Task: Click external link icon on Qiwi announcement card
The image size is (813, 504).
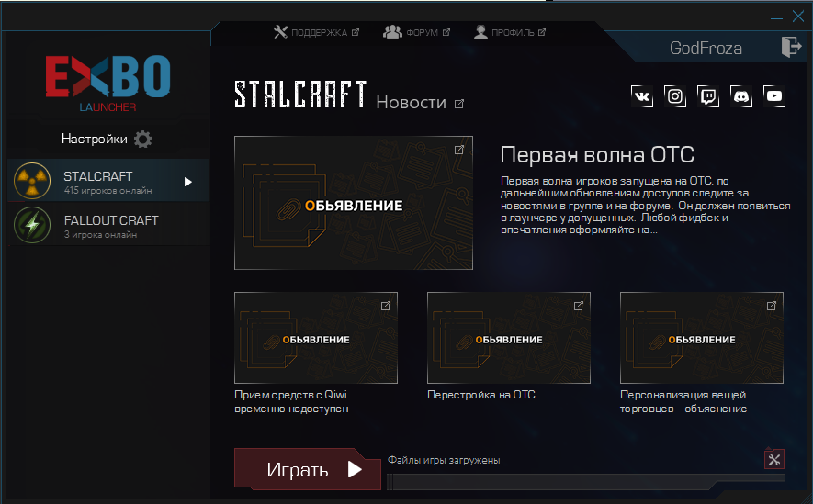Action: click(x=386, y=306)
